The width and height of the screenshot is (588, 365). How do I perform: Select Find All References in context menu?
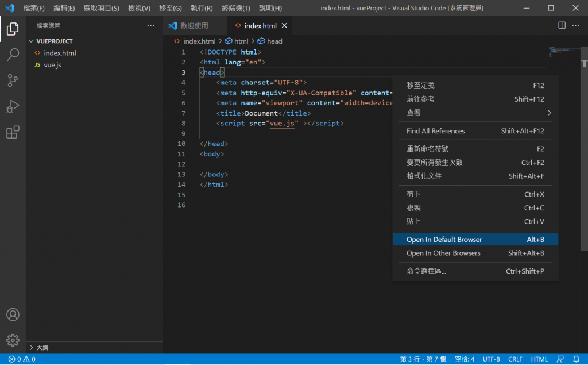(475, 131)
